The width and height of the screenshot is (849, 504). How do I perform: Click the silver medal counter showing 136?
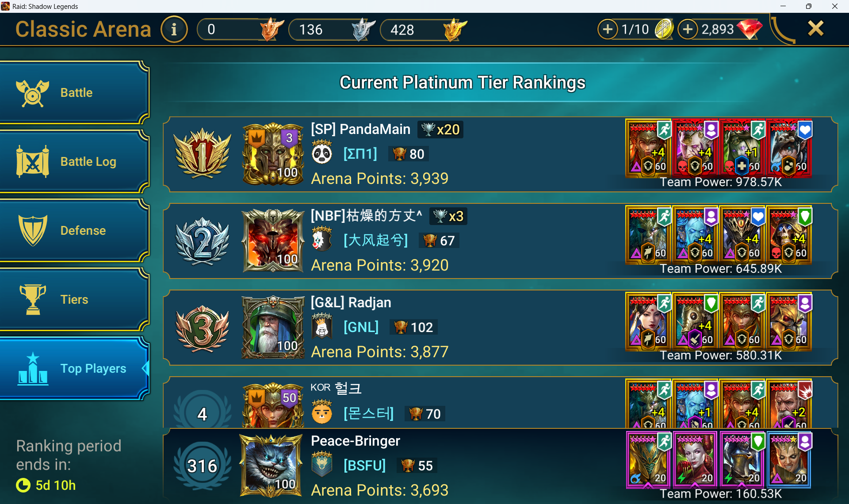pos(332,30)
